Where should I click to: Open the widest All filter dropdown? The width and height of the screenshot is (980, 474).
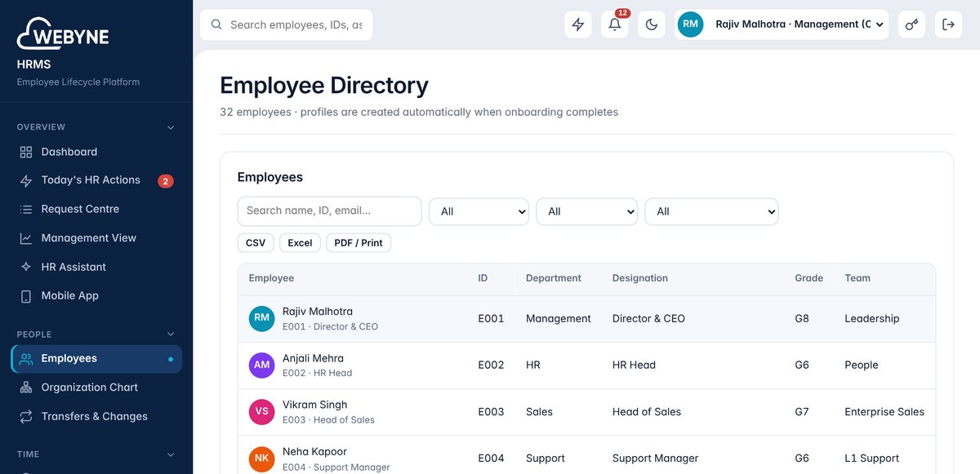711,211
